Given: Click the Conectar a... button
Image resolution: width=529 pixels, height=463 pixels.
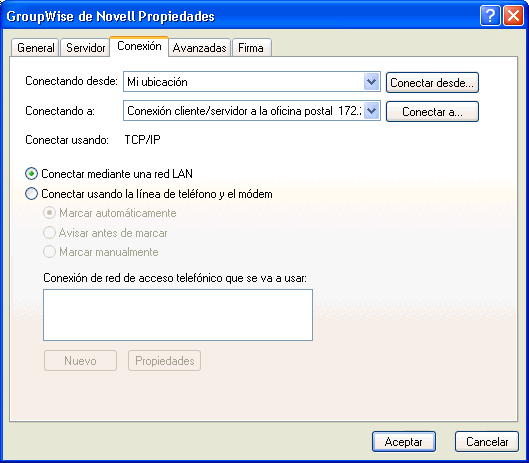Looking at the screenshot, I should tap(432, 112).
